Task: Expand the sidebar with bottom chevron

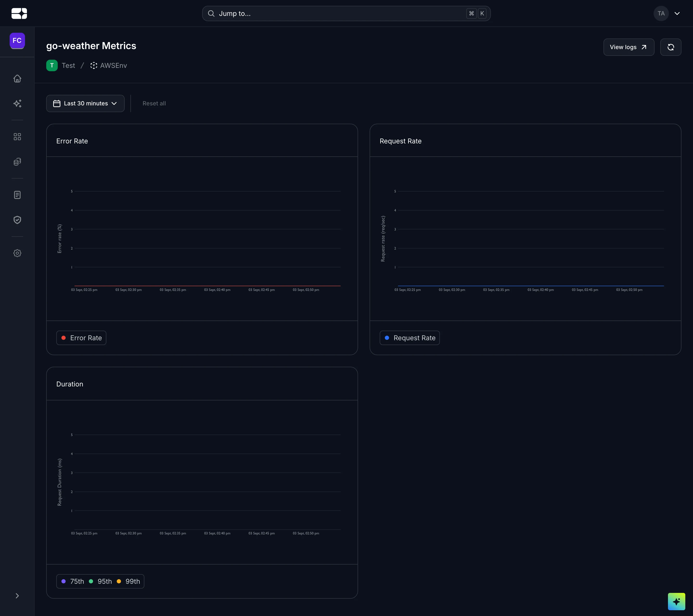Action: point(17,596)
